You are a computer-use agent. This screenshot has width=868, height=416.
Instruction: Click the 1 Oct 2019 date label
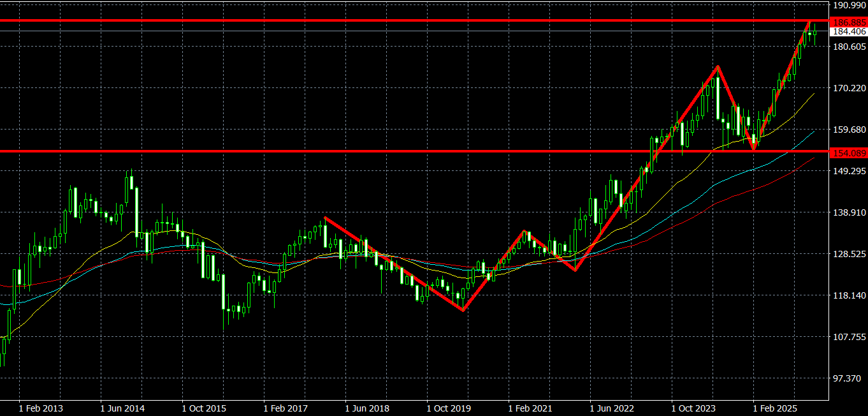pos(449,408)
